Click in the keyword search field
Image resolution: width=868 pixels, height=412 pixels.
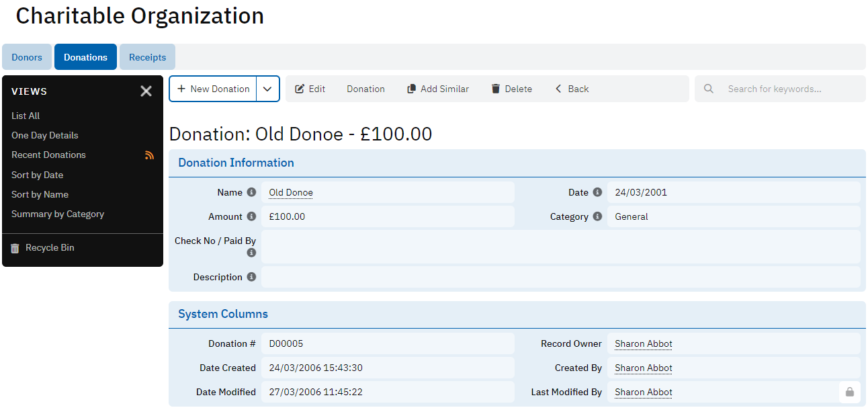(786, 89)
